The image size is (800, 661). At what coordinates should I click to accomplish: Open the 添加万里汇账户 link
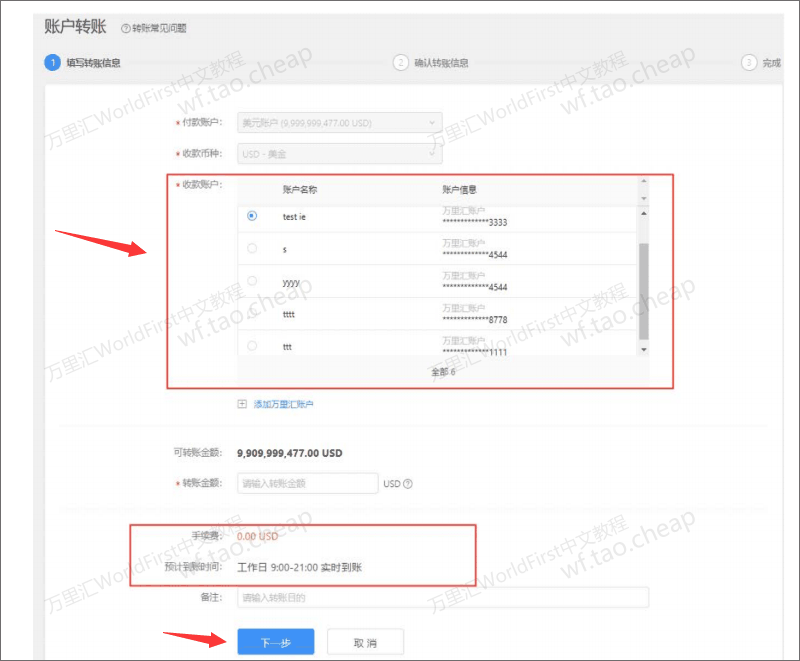tap(284, 404)
